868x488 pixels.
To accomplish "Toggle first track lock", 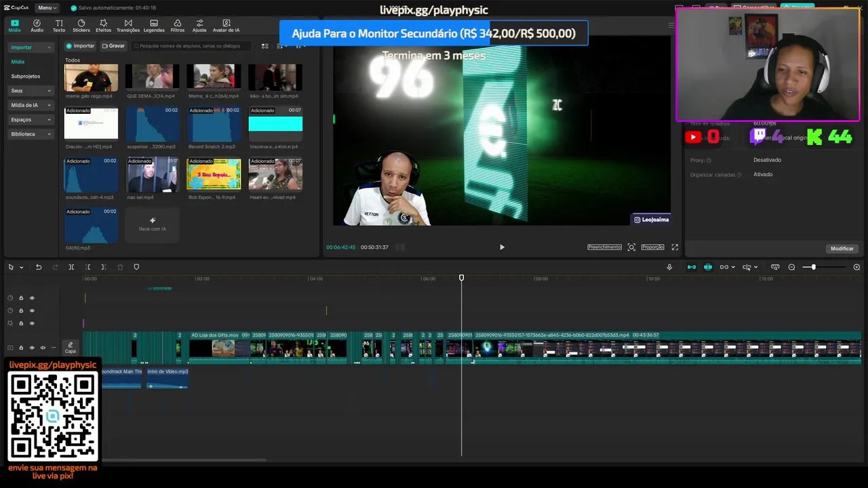I will tap(21, 298).
